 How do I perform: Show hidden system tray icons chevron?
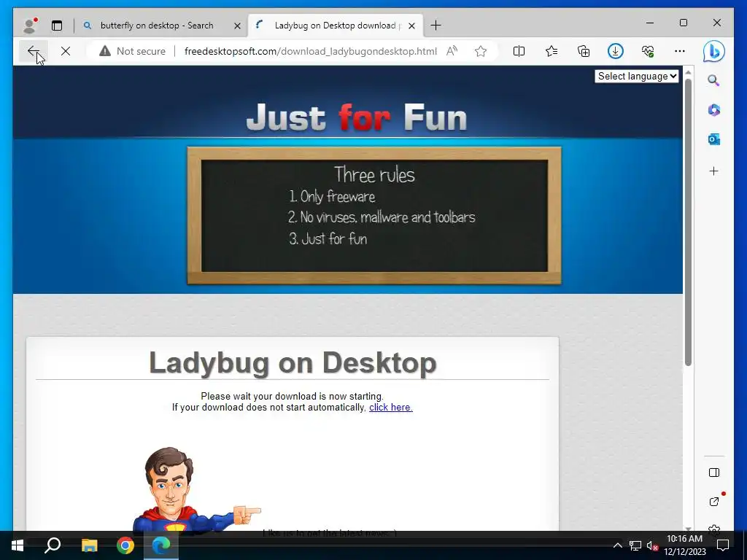pyautogui.click(x=617, y=545)
